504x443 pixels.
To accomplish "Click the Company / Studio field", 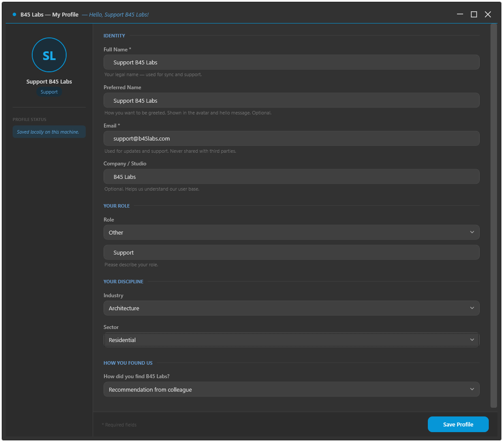I will point(291,177).
